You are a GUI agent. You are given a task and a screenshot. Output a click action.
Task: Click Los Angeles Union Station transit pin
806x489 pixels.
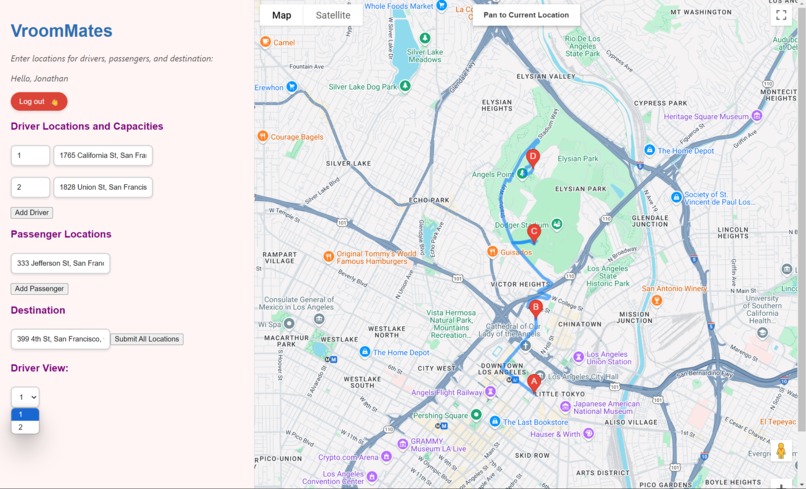coord(579,357)
